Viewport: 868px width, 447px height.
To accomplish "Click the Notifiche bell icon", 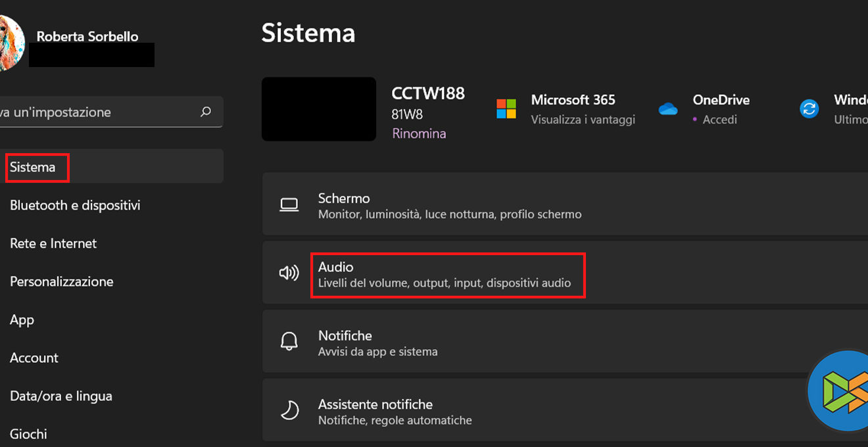I will click(x=289, y=342).
